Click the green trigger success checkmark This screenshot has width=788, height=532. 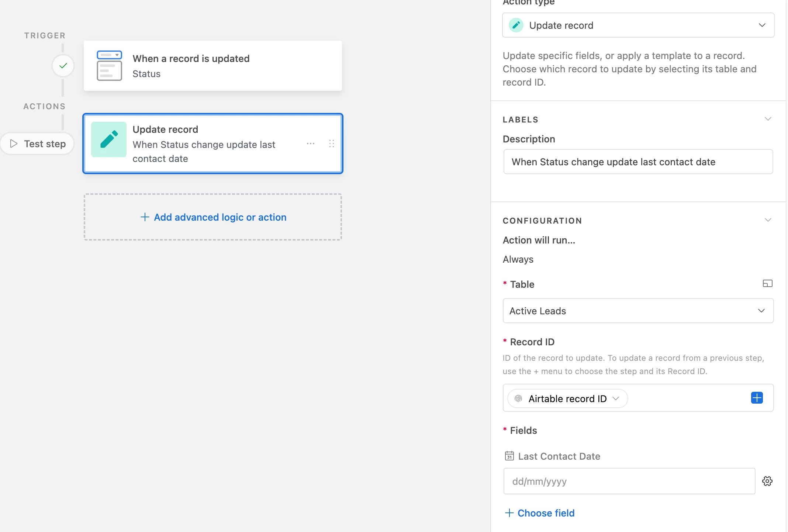tap(63, 66)
